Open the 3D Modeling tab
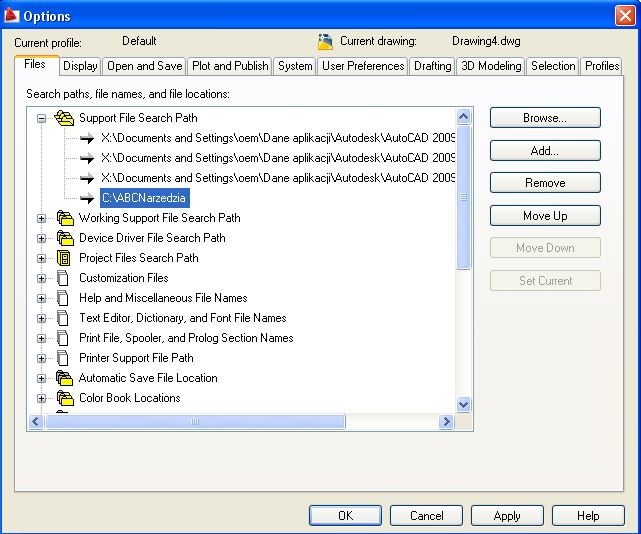The height and width of the screenshot is (534, 641). pyautogui.click(x=490, y=66)
